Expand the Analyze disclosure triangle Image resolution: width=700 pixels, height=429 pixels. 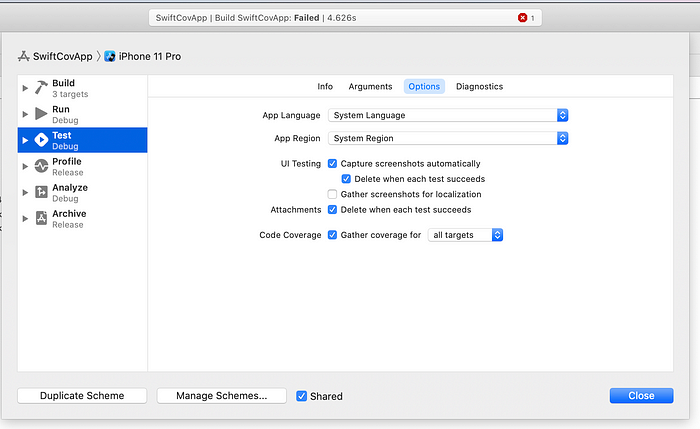click(x=25, y=192)
